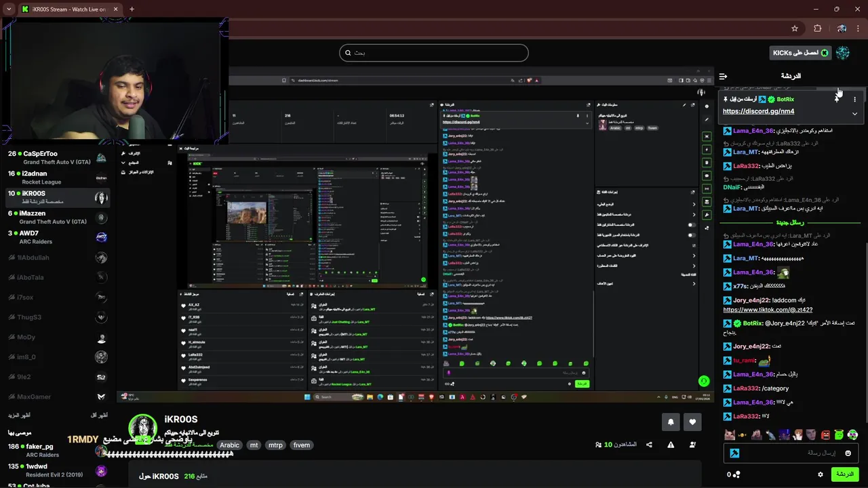868x488 pixels.
Task: Open the offline im8_0 channel row
Action: 58,357
